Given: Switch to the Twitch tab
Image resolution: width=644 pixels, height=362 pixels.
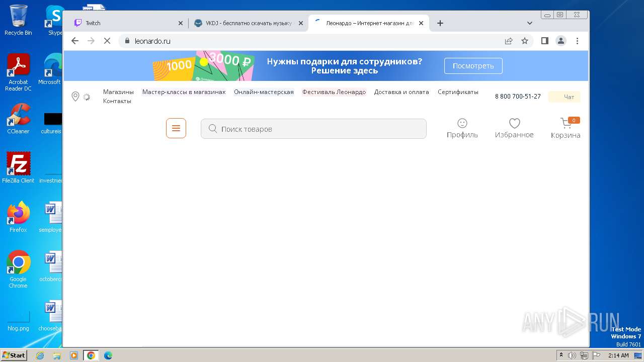Looking at the screenshot, I should pos(129,23).
